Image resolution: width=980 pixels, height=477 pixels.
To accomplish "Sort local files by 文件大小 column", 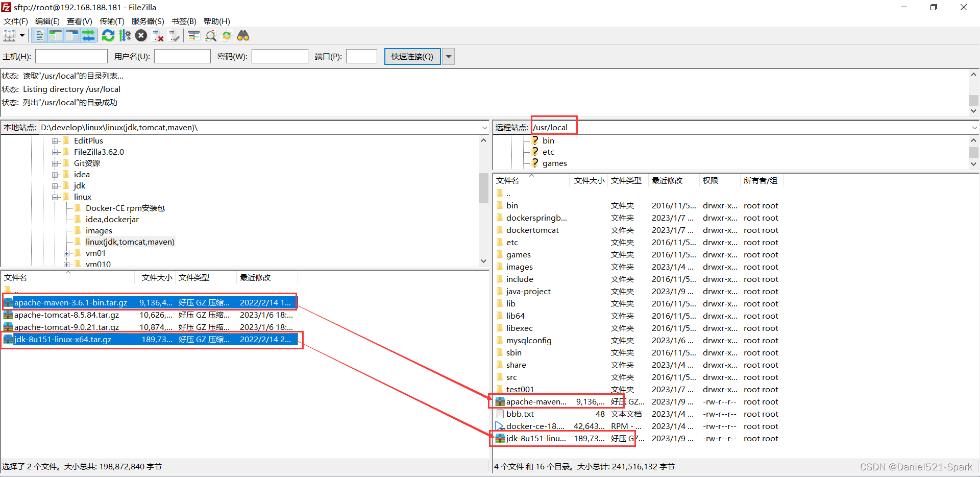I will 157,278.
